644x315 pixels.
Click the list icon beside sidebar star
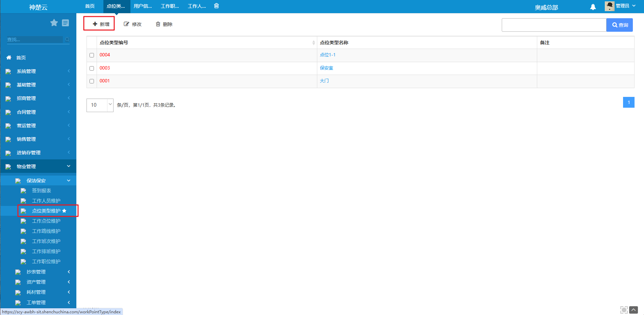(x=66, y=23)
